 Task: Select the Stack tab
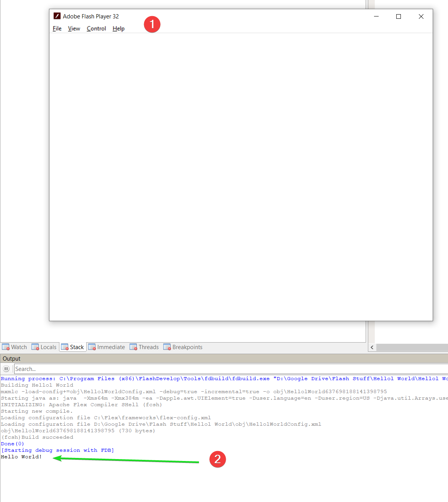[x=73, y=347]
